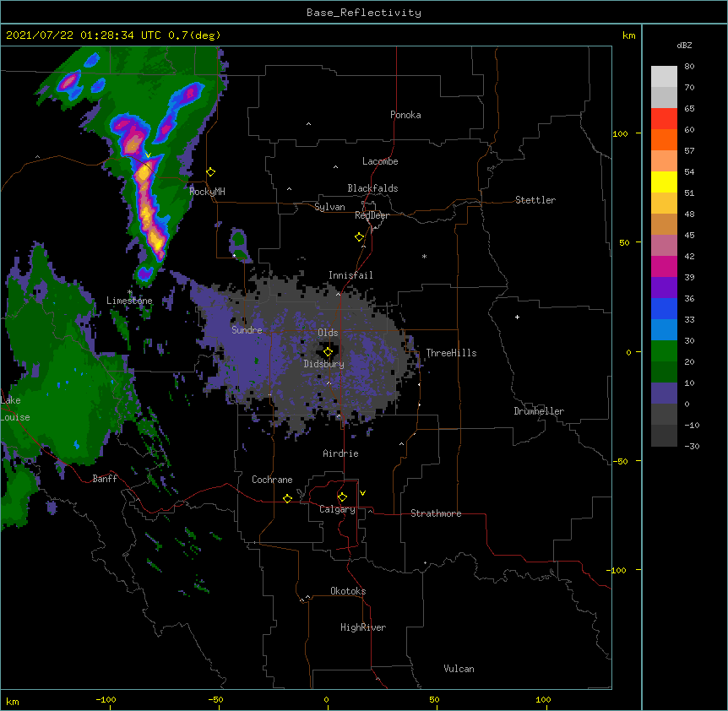This screenshot has height=711, width=728.
Task: Click the Strathmore label
Action: pos(436,513)
